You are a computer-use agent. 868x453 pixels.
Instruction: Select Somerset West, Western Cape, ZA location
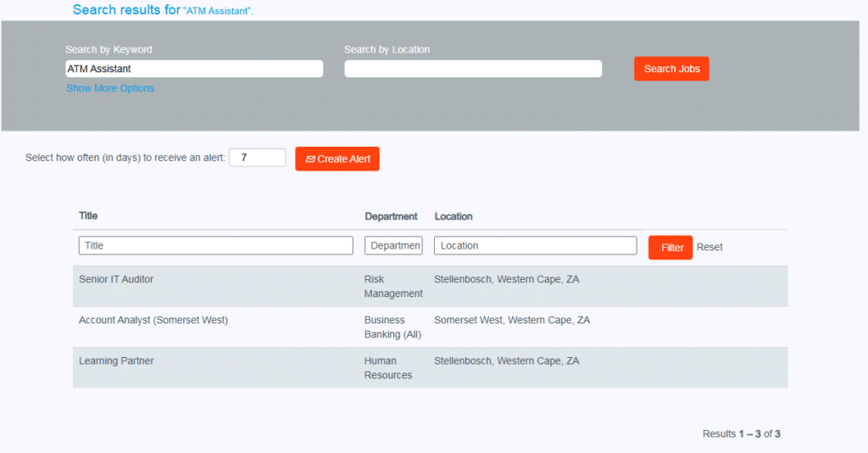[512, 320]
